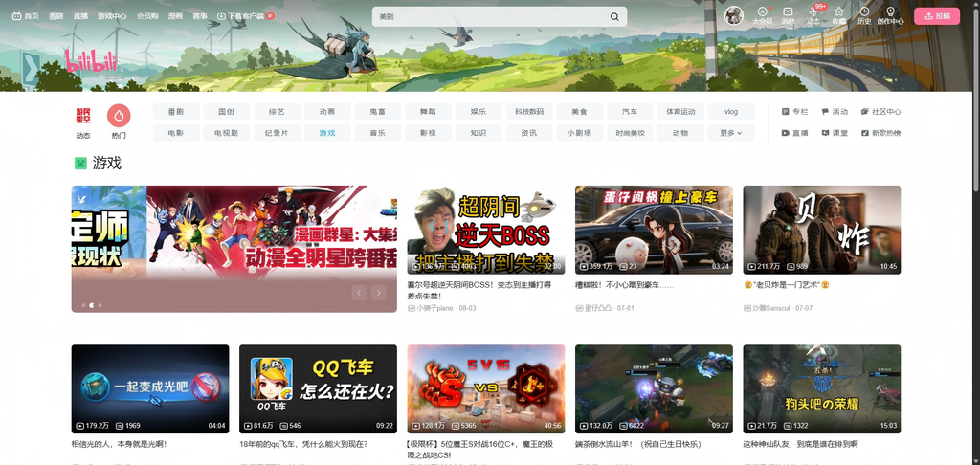
Task: Open the 历史 history clock icon
Action: (x=864, y=15)
